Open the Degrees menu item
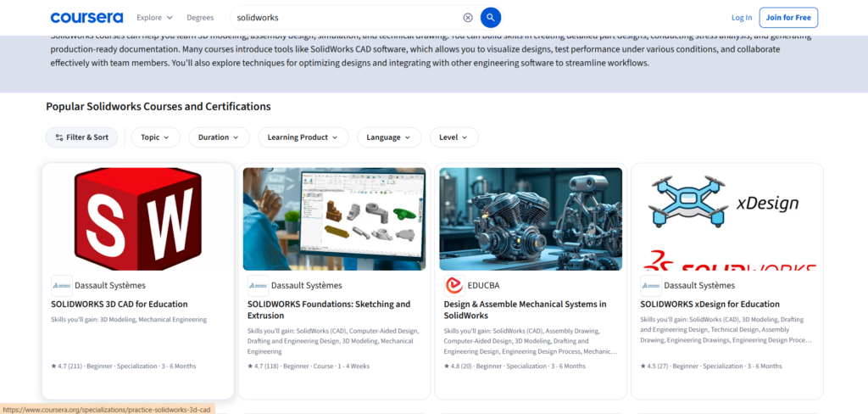868x414 pixels. tap(200, 18)
